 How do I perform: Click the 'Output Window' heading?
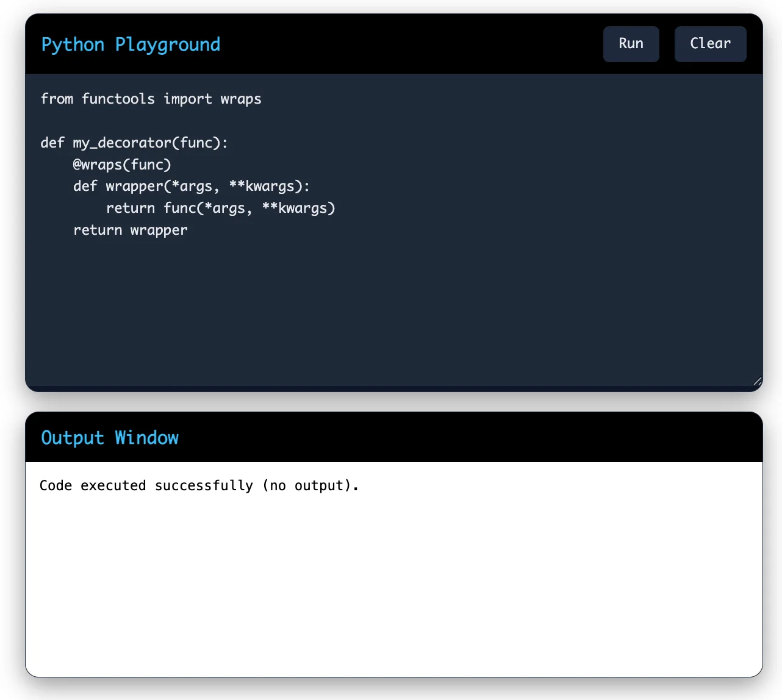110,438
